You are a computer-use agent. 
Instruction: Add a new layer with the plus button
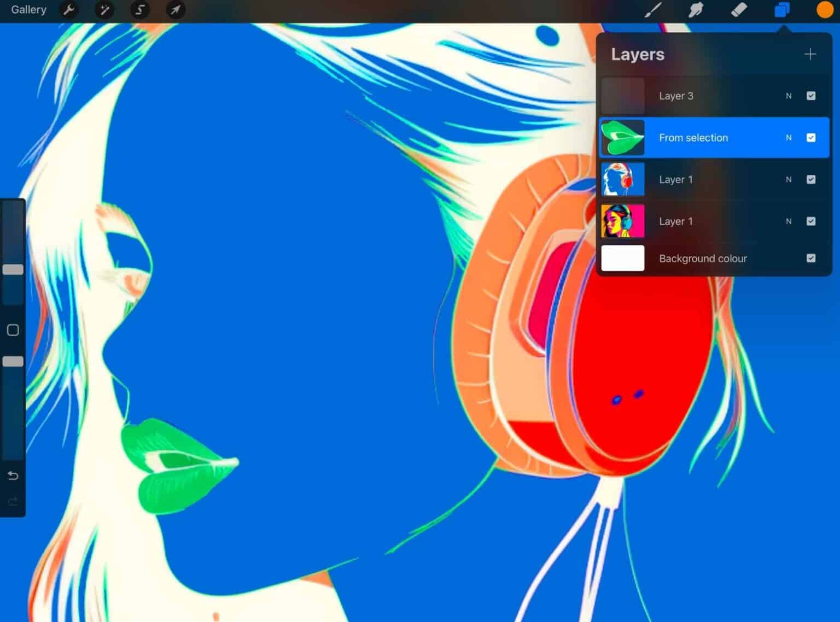tap(810, 54)
